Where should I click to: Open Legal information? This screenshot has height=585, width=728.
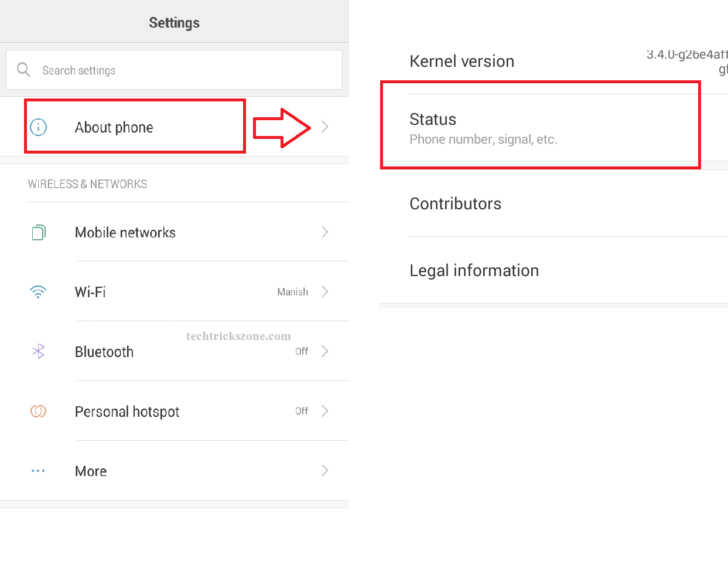click(x=474, y=271)
